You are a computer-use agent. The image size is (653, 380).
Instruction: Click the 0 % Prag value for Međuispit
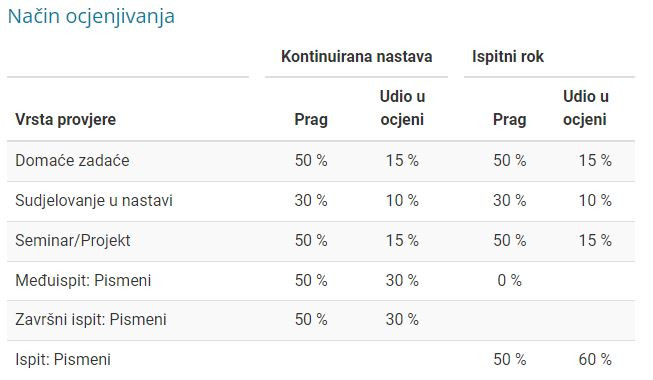coord(509,280)
